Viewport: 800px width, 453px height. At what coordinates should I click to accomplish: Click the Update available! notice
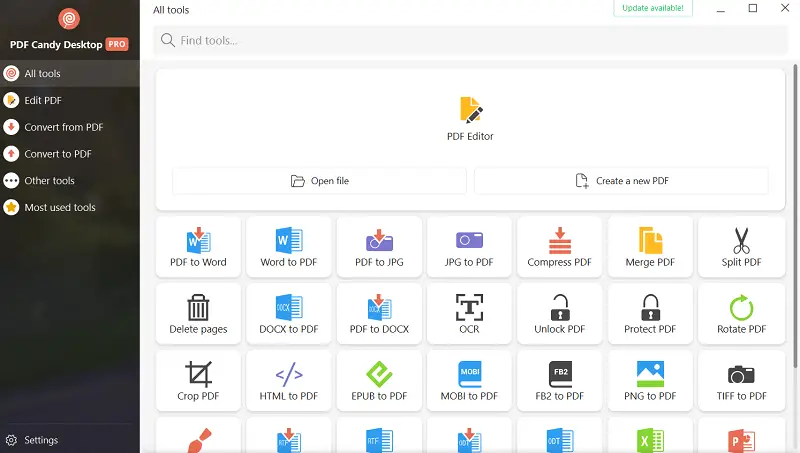point(653,8)
